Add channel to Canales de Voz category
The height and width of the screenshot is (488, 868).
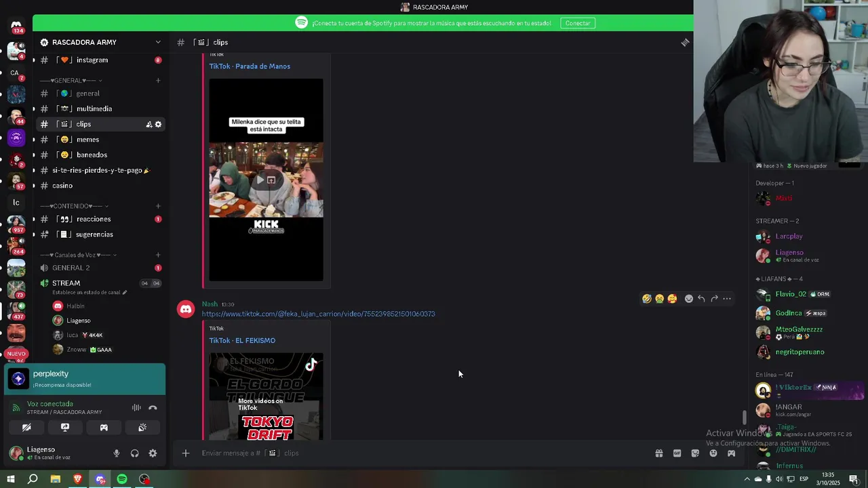(158, 256)
